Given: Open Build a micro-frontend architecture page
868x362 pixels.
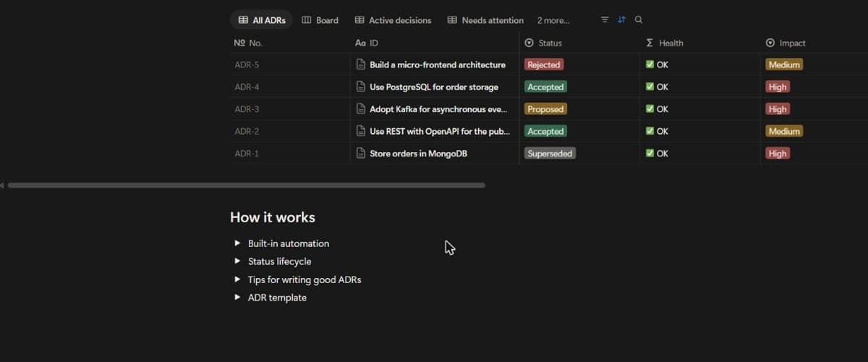Looking at the screenshot, I should 438,64.
